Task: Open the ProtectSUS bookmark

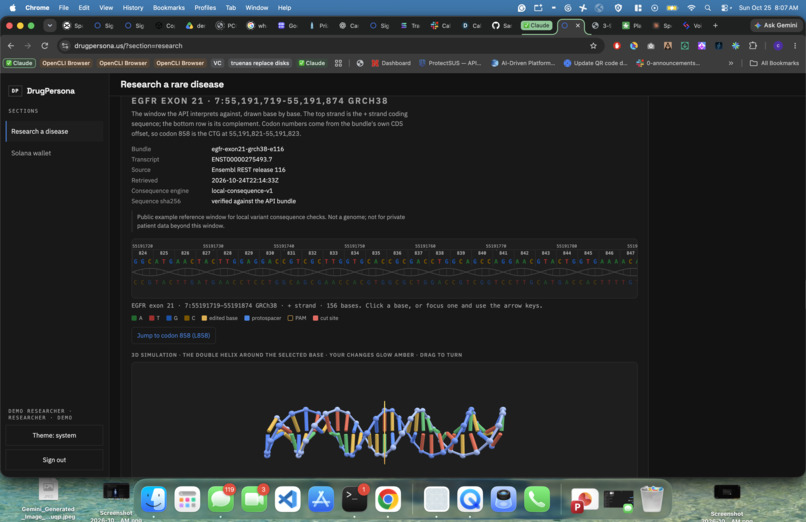Action: pyautogui.click(x=450, y=63)
